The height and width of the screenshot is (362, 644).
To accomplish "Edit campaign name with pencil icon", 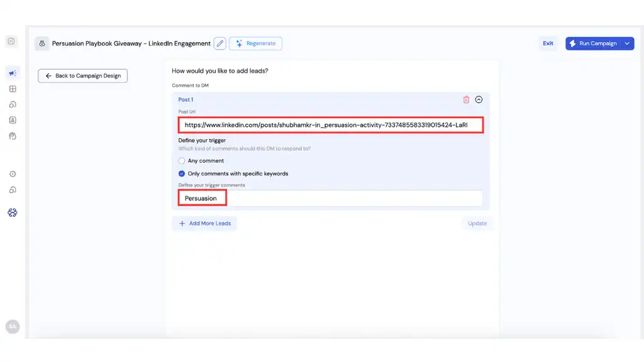I will coord(219,43).
